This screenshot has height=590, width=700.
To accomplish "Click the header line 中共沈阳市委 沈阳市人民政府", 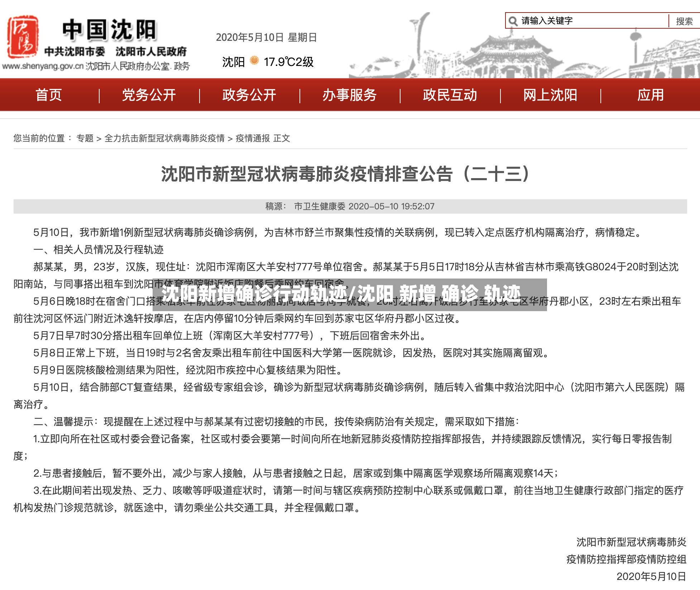I will 115,52.
